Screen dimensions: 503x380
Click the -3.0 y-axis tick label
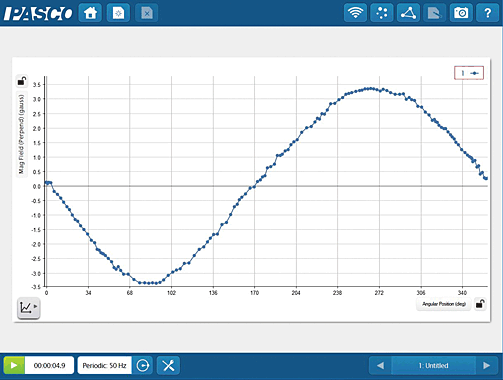pos(36,273)
